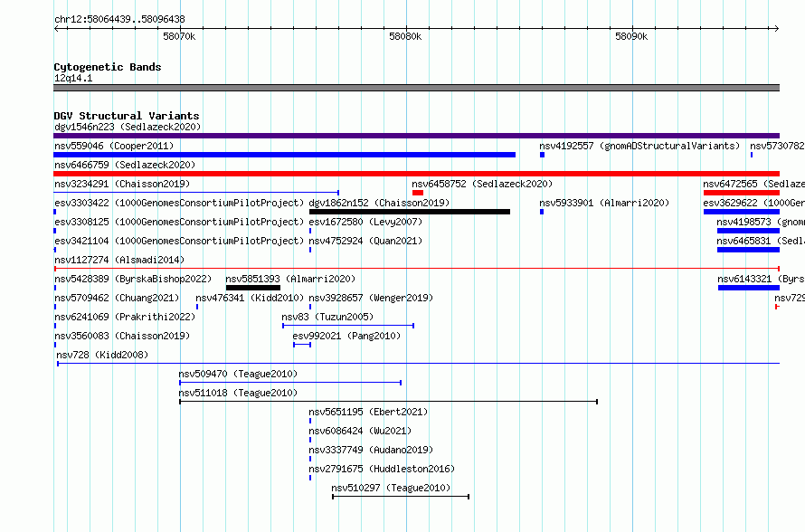Click the nsv83 (Tuzun2005) interval line
The height and width of the screenshot is (532, 805).
coord(348,326)
